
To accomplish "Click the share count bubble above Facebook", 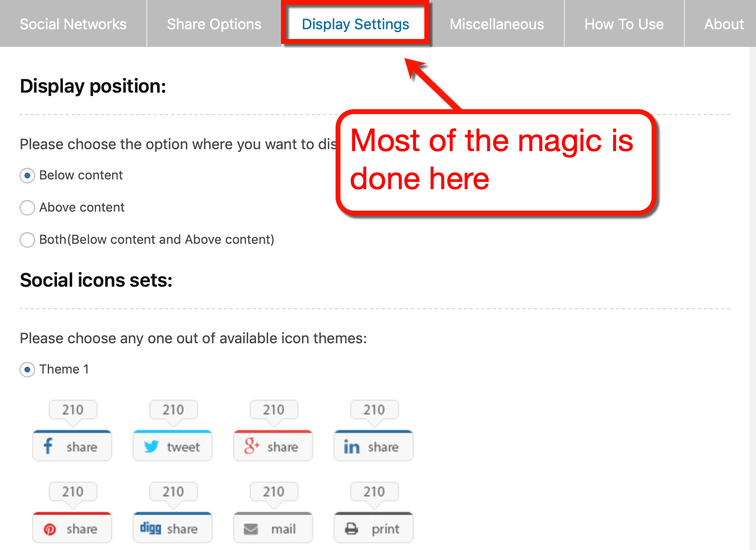I will point(72,410).
